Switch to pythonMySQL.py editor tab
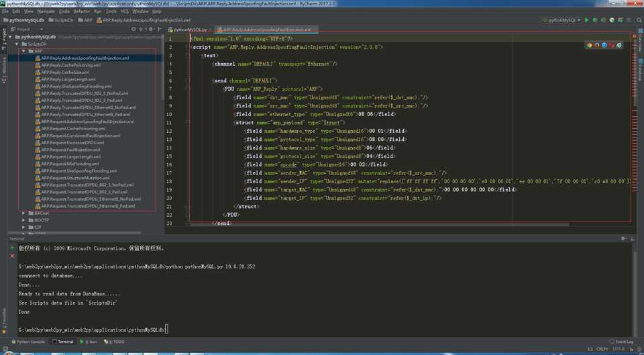The height and width of the screenshot is (355, 644). [190, 30]
